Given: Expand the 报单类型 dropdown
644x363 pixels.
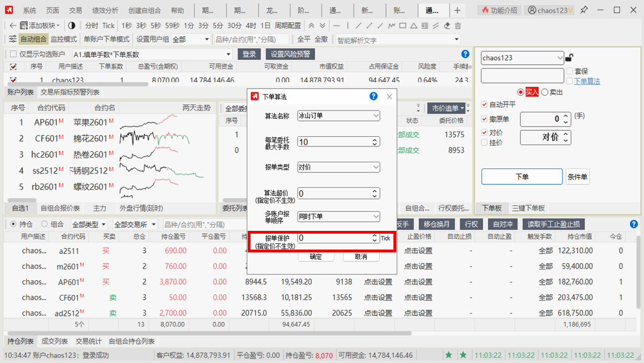Looking at the screenshot, I should click(338, 167).
